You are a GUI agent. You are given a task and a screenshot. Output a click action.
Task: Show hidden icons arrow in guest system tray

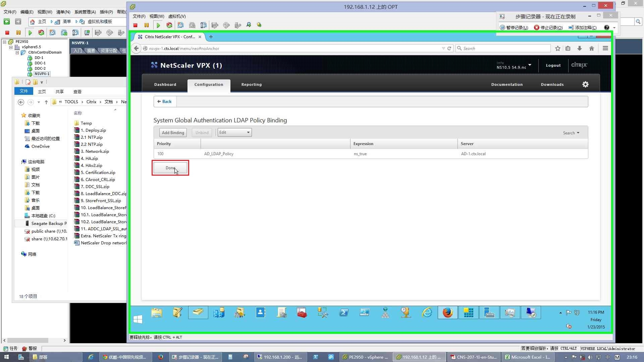coord(560,313)
